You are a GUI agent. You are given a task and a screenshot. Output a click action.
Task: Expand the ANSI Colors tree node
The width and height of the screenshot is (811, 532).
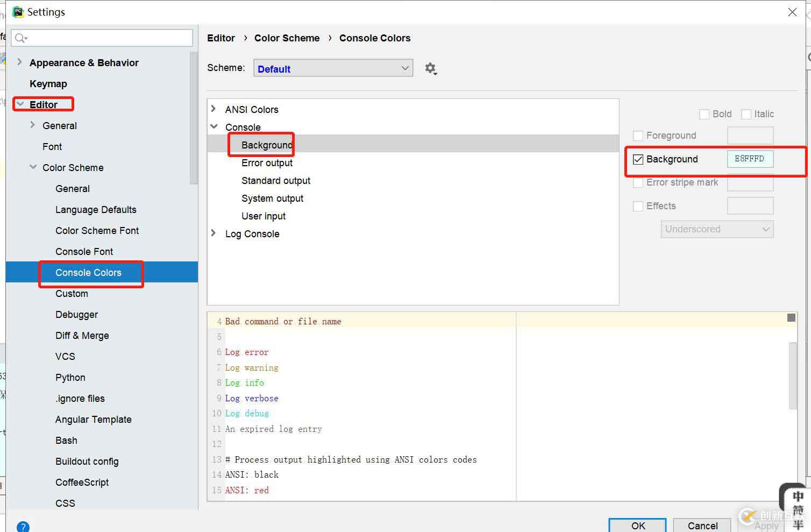214,109
